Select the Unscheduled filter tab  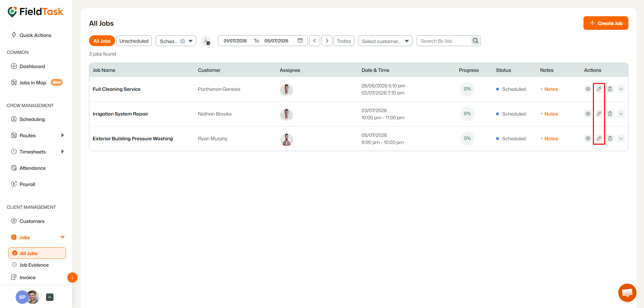(134, 41)
